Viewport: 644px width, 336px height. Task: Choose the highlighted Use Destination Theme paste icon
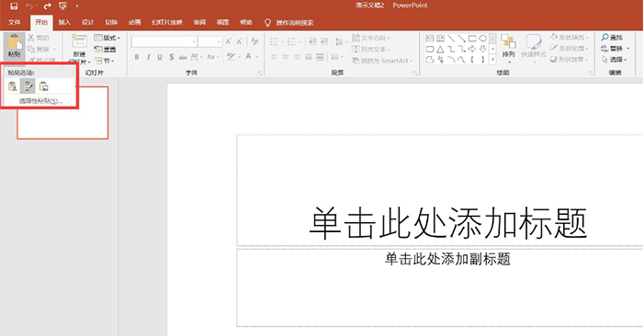[28, 86]
